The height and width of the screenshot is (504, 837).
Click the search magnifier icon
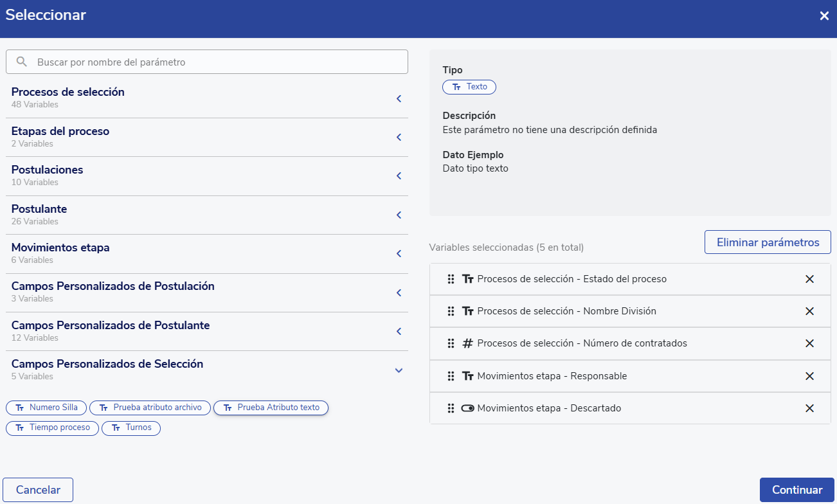pos(22,62)
